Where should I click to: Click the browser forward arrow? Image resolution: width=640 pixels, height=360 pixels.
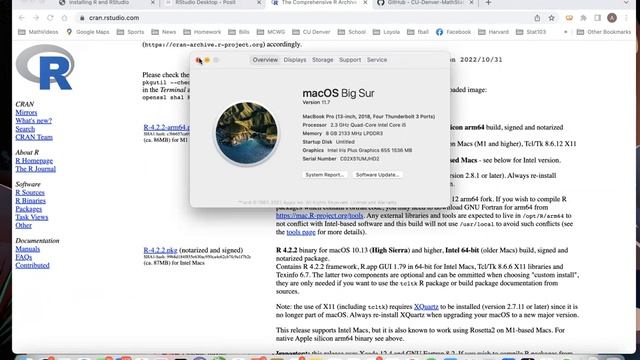36,18
